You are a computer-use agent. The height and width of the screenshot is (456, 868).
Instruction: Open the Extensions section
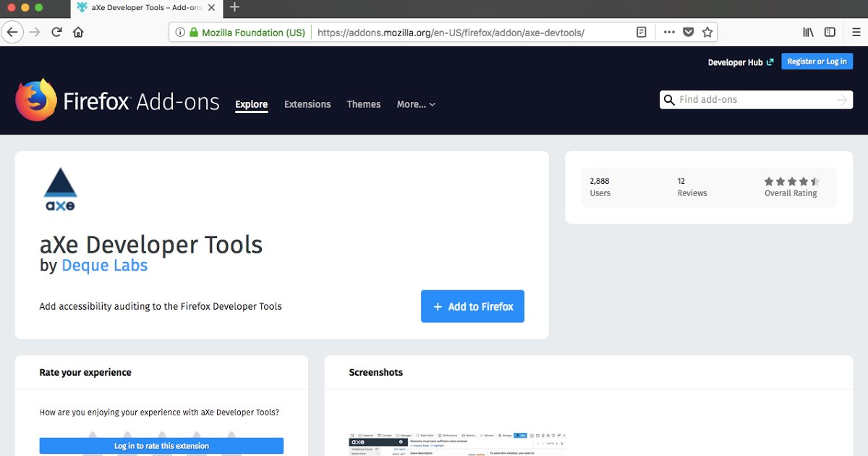click(x=307, y=104)
